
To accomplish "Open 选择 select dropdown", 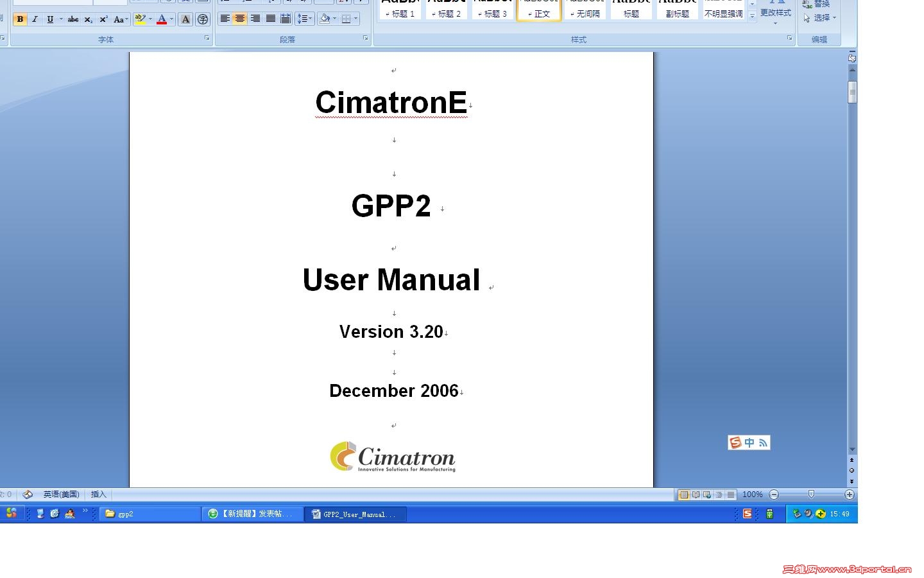I will tap(820, 18).
